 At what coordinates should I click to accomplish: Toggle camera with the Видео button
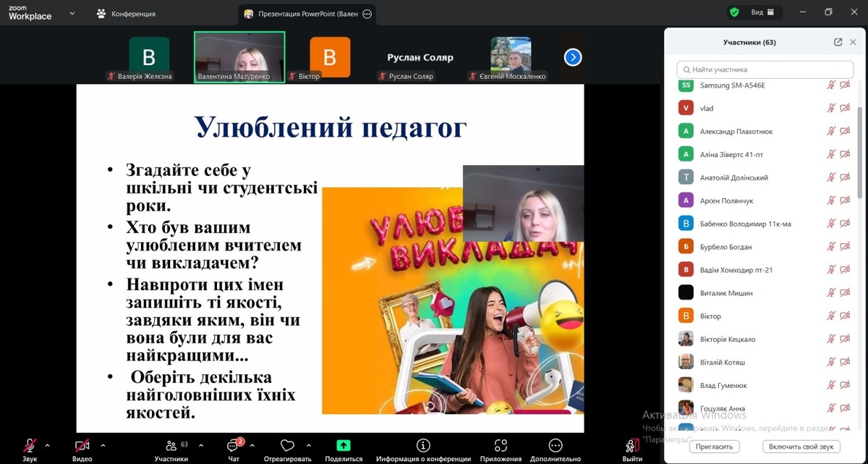[82, 446]
